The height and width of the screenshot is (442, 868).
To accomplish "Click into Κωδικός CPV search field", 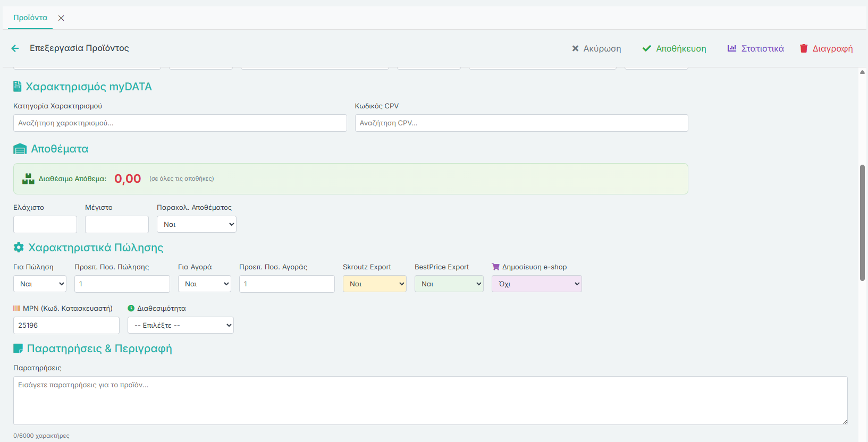I will [x=521, y=123].
